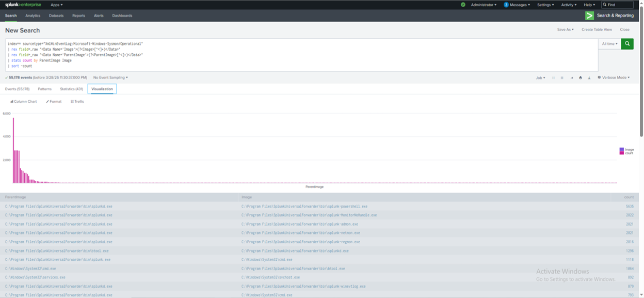Open the Settings menu
Screen dimensions: 644x298
click(545, 5)
